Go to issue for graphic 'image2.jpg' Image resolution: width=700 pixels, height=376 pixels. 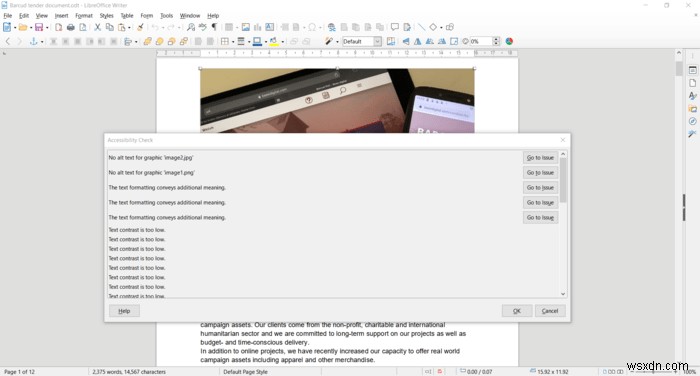pyautogui.click(x=540, y=158)
